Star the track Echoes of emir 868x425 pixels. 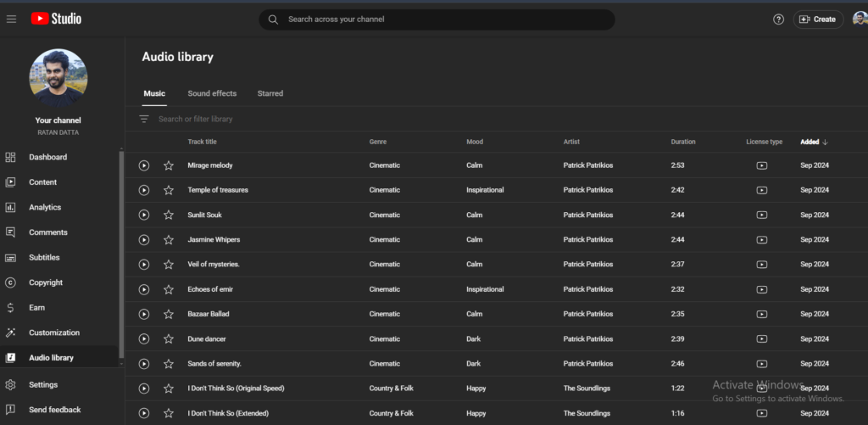(x=169, y=289)
